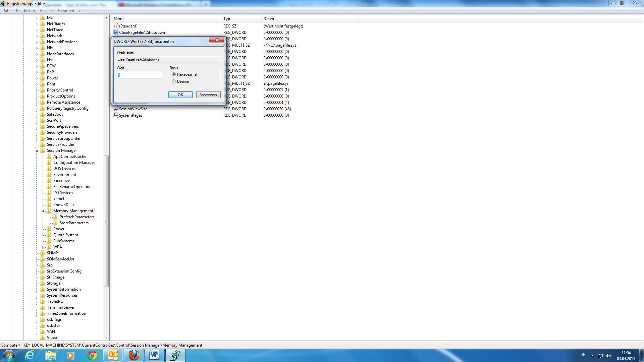Viewport: 644px width, 362px height.
Task: Open Firefox from the taskbar
Action: (134, 355)
